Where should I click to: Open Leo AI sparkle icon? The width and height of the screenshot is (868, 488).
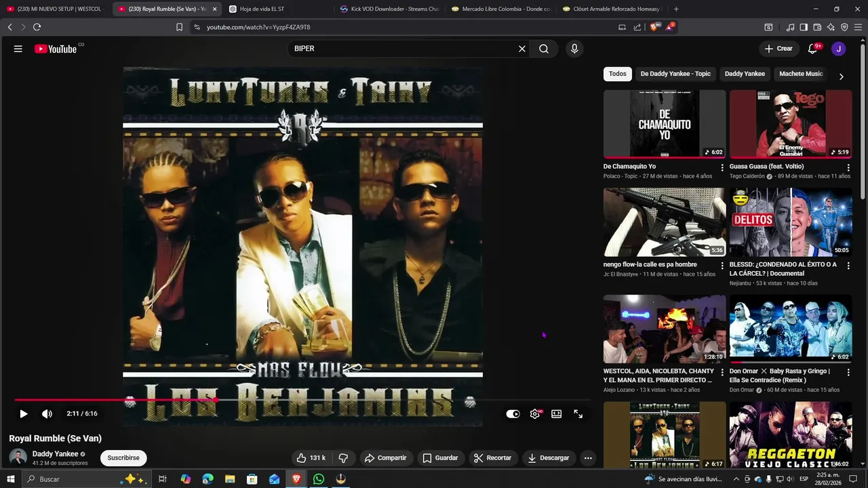[831, 27]
